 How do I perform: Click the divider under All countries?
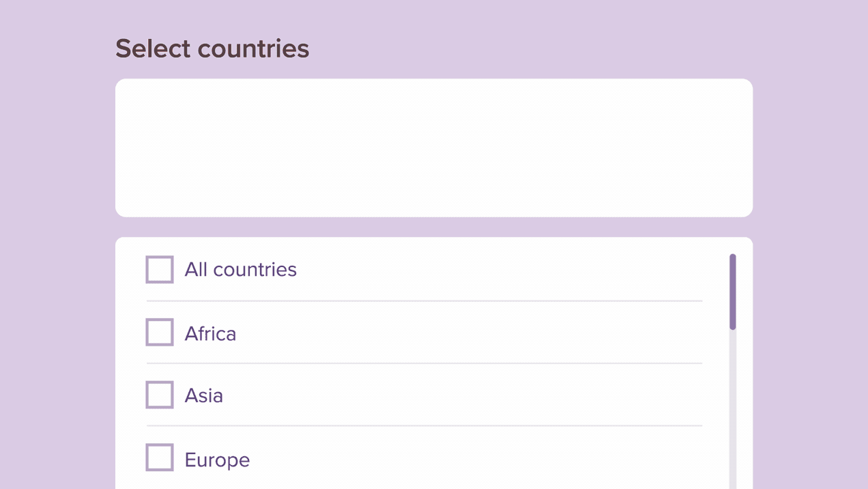pyautogui.click(x=423, y=301)
